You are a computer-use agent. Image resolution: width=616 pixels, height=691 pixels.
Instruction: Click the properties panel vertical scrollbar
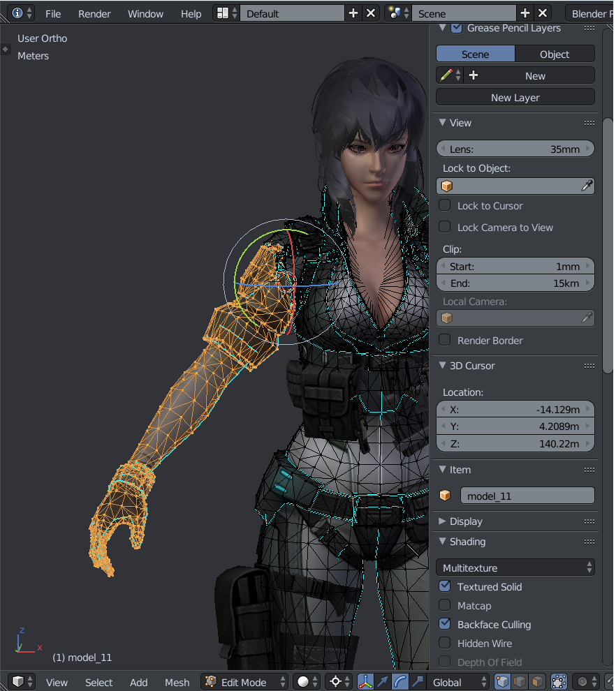pos(608,244)
